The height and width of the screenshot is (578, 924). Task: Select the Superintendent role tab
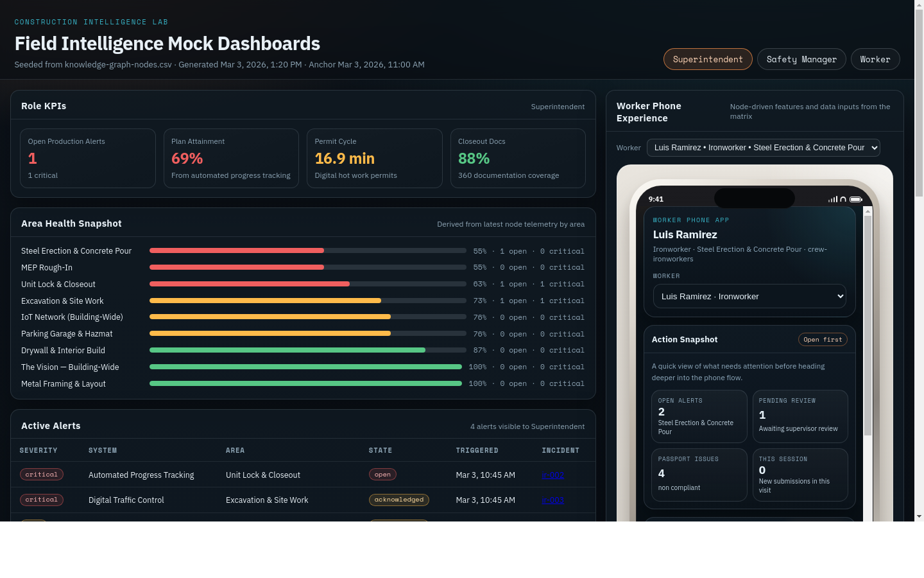tap(708, 59)
